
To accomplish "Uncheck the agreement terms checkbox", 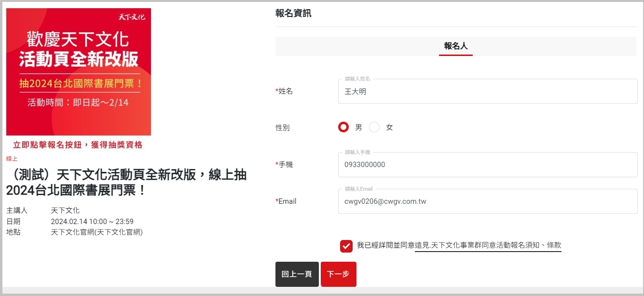I will [346, 246].
